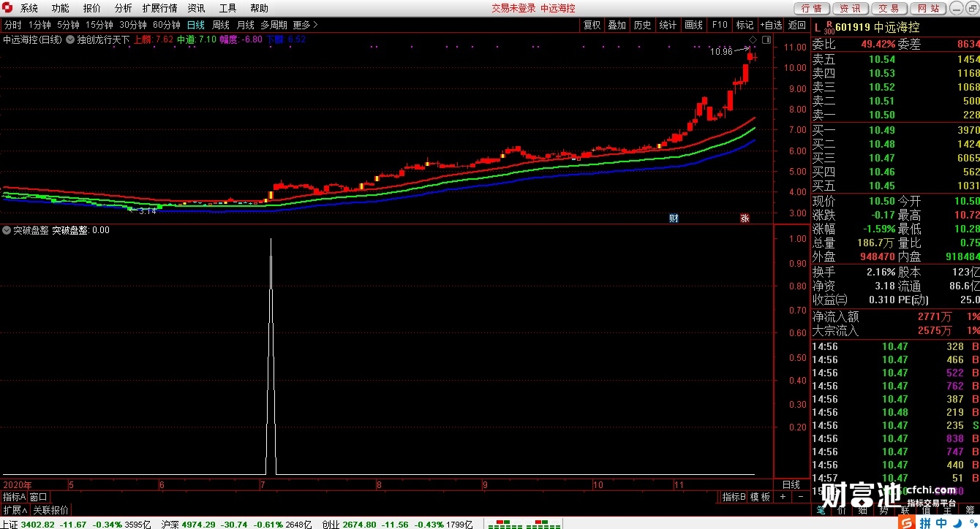Click the Sogou input method S icon
The image size is (980, 529).
click(x=907, y=522)
